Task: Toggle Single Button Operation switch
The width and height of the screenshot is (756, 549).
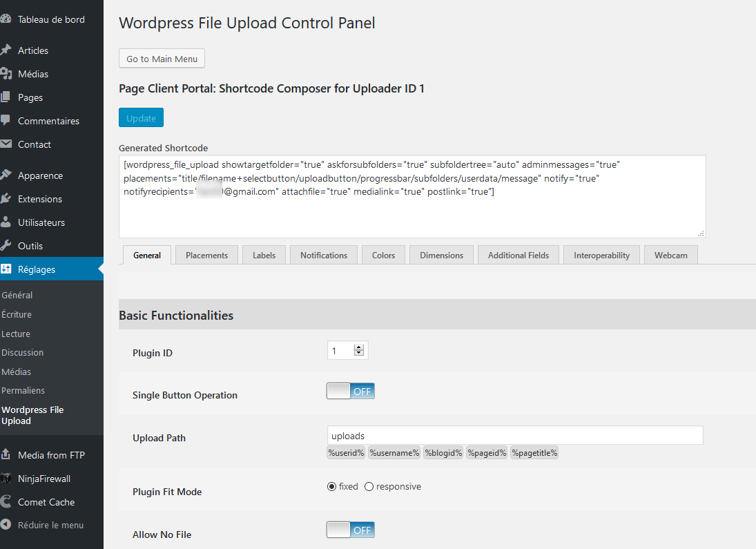Action: (x=351, y=392)
